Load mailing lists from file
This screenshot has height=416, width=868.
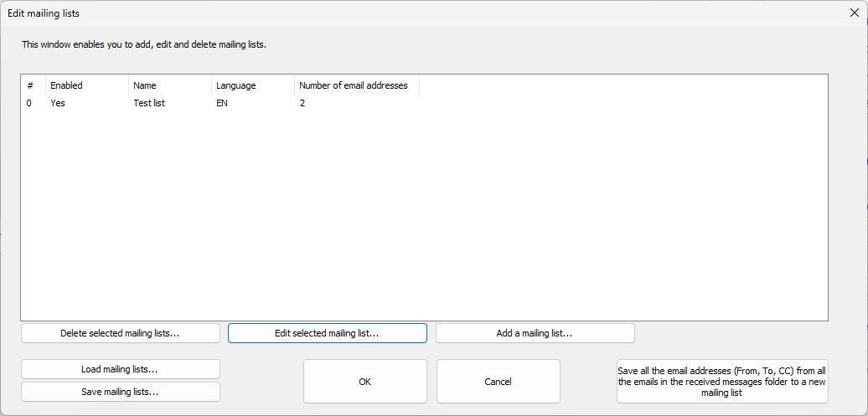[120, 369]
